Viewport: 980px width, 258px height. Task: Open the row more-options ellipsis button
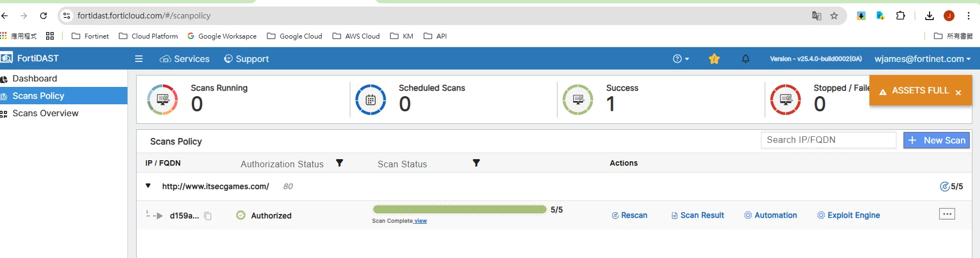coord(947,214)
